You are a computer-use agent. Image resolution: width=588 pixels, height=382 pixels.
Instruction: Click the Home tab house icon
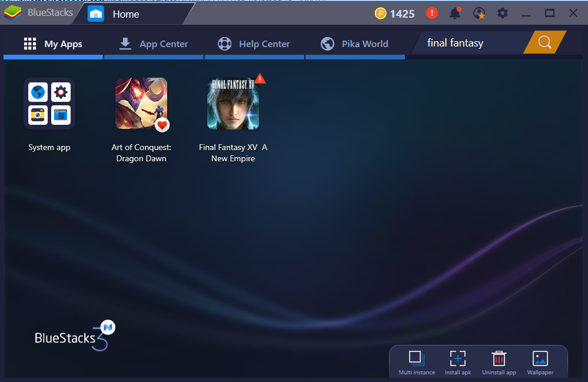pos(95,14)
